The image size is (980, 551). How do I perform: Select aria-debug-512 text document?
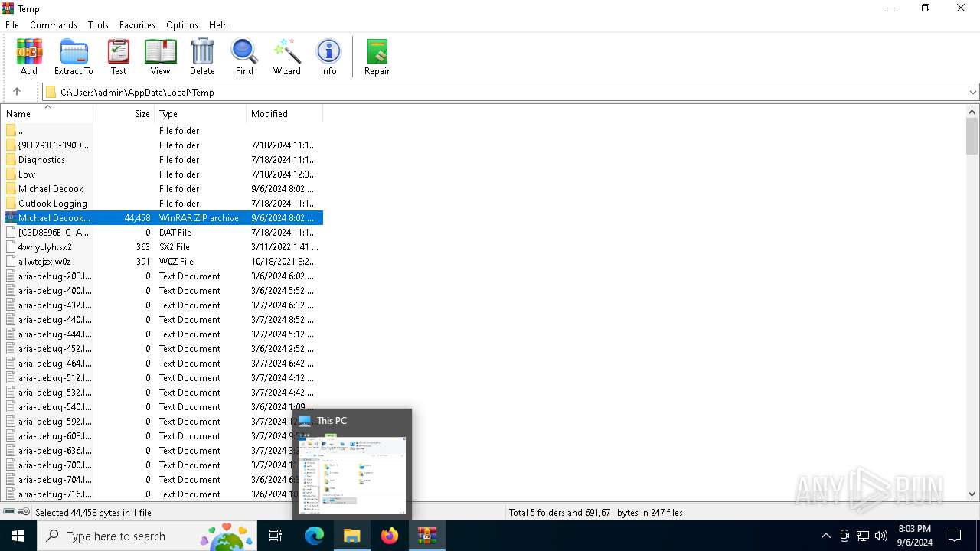[162, 378]
